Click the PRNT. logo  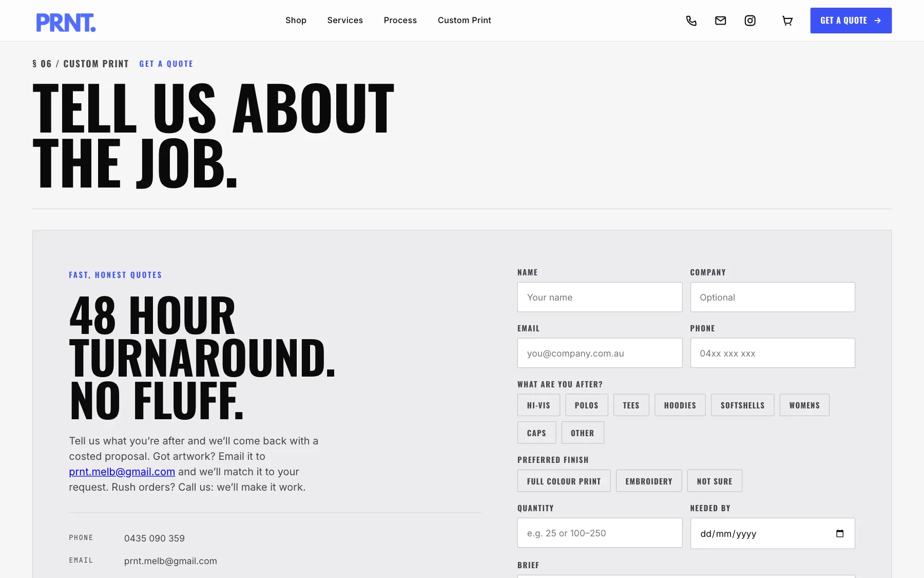click(x=66, y=23)
